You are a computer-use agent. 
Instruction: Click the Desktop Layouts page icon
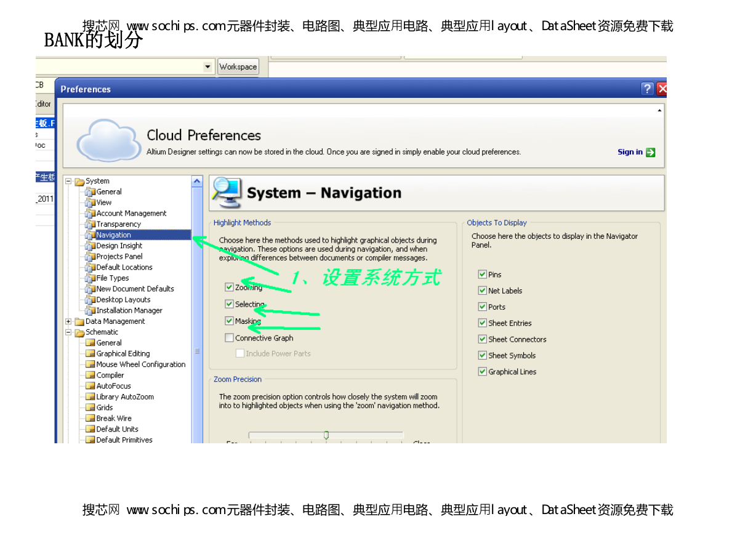pyautogui.click(x=90, y=300)
